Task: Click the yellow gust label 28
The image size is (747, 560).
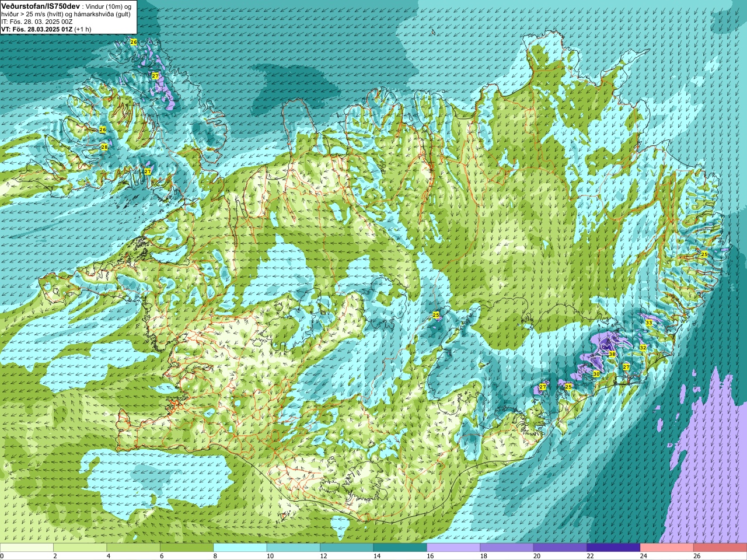Action: (x=104, y=147)
